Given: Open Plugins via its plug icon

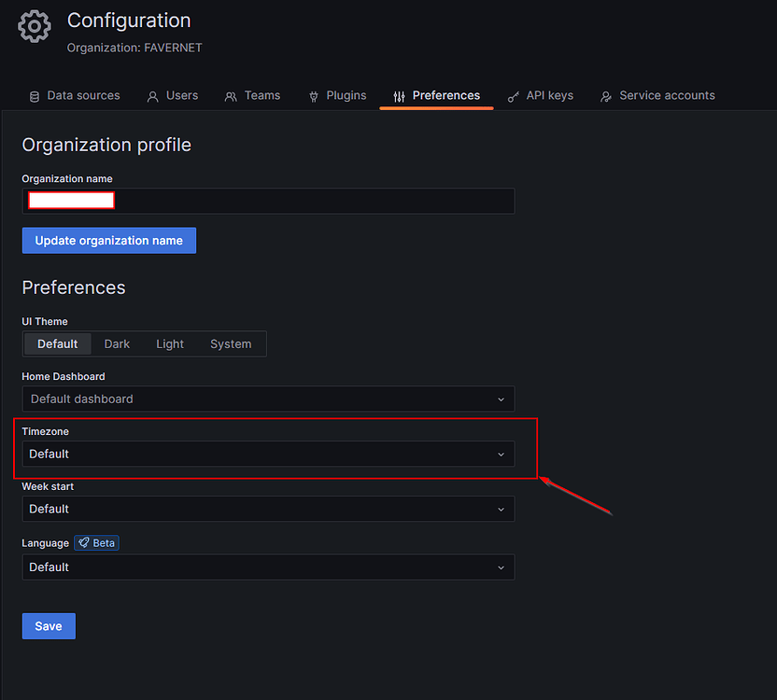Looking at the screenshot, I should coord(313,95).
